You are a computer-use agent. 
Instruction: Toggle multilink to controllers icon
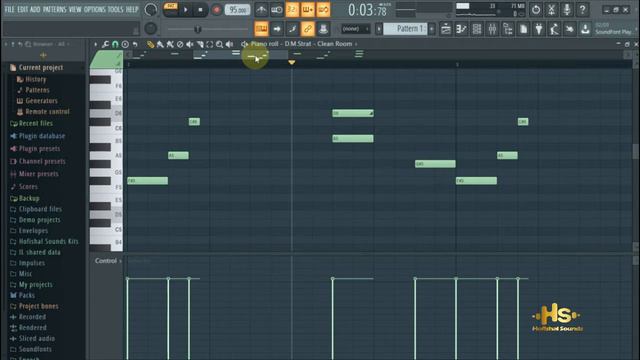323,29
